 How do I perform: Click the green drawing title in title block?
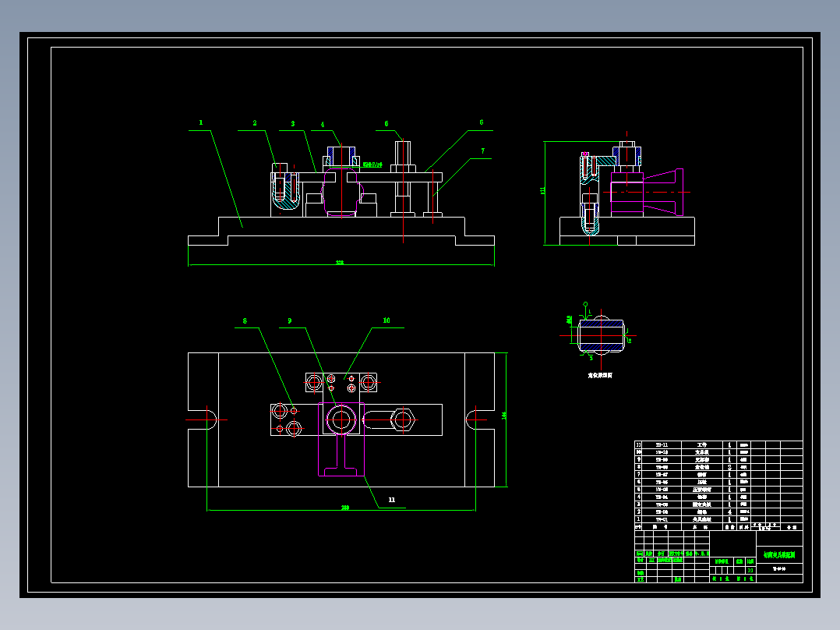[x=779, y=555]
